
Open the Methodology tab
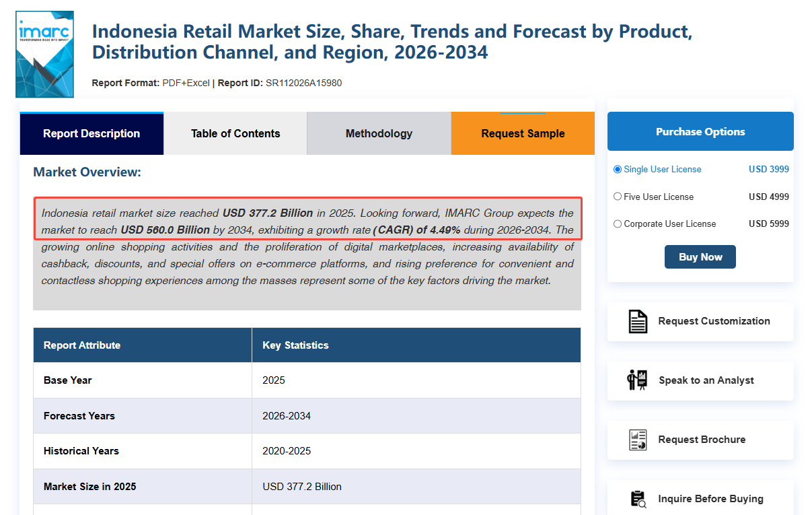coord(379,133)
